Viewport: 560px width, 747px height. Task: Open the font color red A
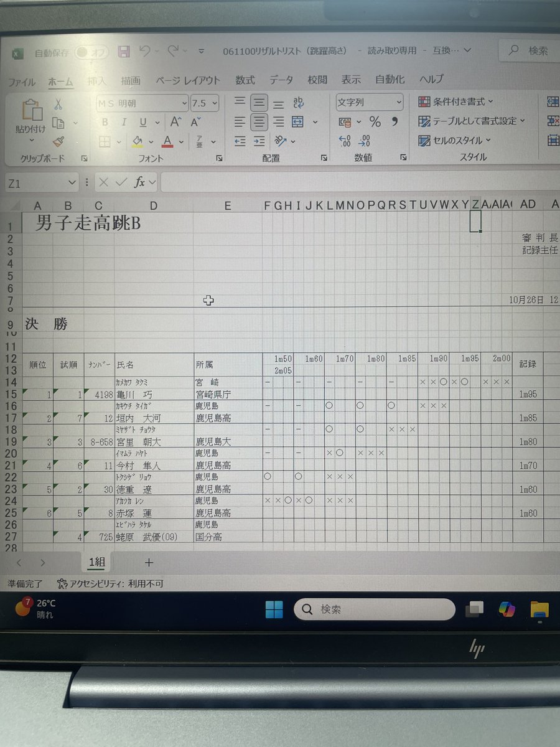coord(167,142)
